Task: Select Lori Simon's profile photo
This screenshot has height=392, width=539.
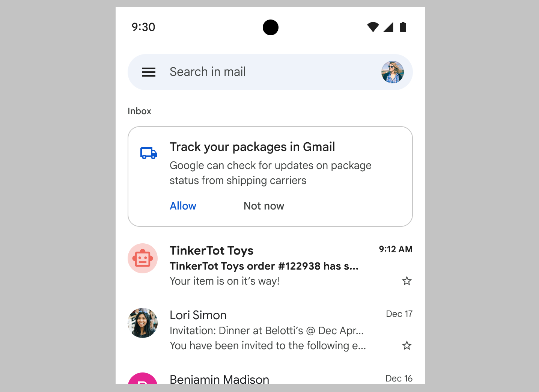Action: click(143, 323)
